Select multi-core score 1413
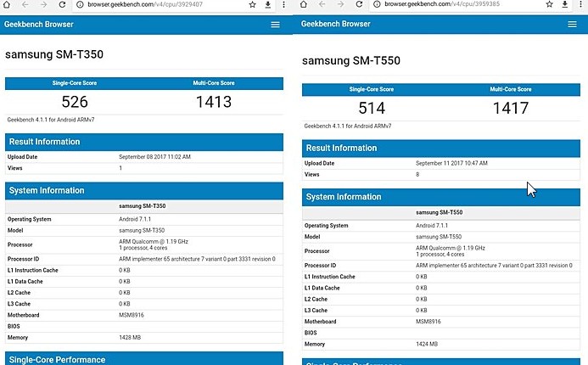The width and height of the screenshot is (588, 365). click(x=214, y=102)
